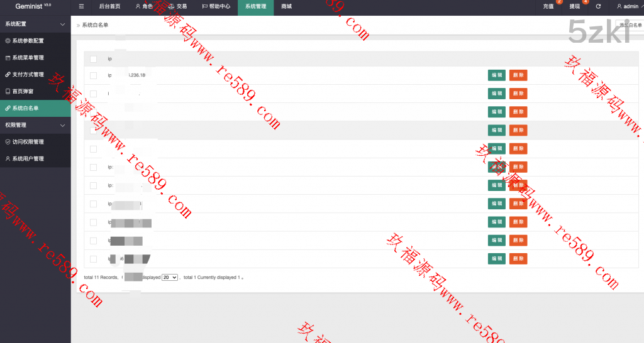Switch to the 后台首页 tab

[109, 6]
